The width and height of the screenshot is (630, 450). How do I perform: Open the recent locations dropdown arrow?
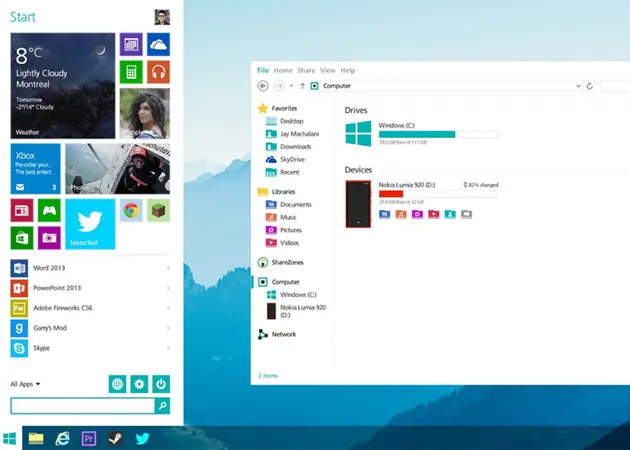(291, 86)
